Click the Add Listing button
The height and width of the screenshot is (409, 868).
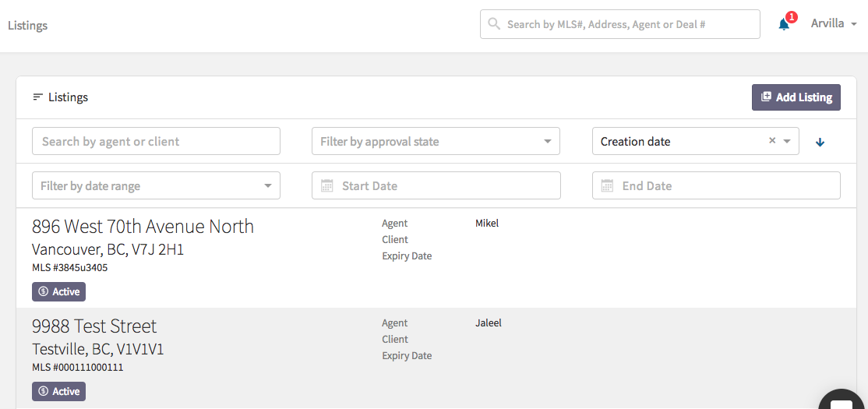point(796,97)
